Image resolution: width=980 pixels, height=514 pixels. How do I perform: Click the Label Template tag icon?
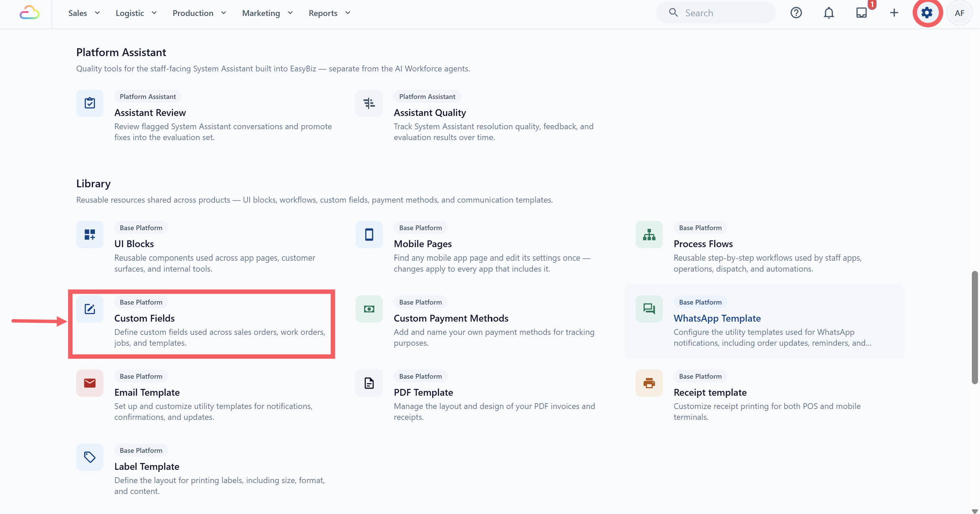tap(90, 457)
